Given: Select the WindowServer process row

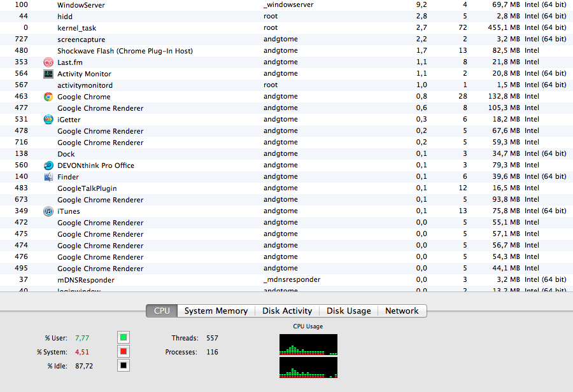Looking at the screenshot, I should 286,5.
